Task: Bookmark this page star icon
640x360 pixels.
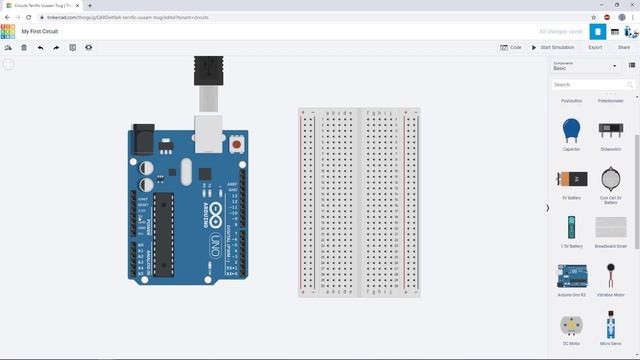Action: point(593,17)
